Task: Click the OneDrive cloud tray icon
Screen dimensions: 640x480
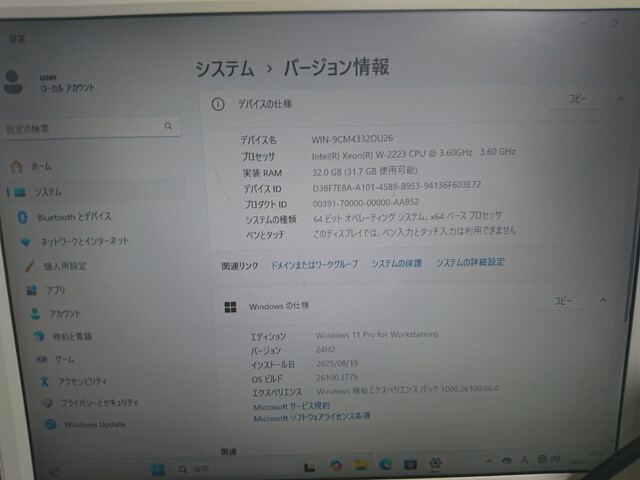Action: point(507,461)
